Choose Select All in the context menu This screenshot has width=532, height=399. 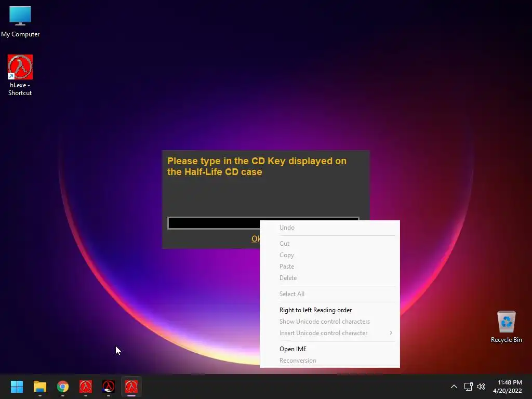(x=330, y=294)
